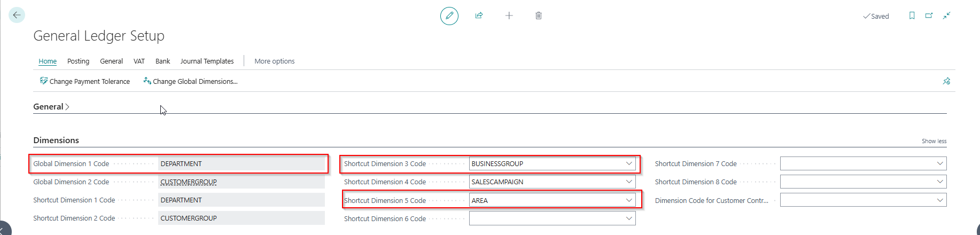
Task: Click More options
Action: (274, 61)
